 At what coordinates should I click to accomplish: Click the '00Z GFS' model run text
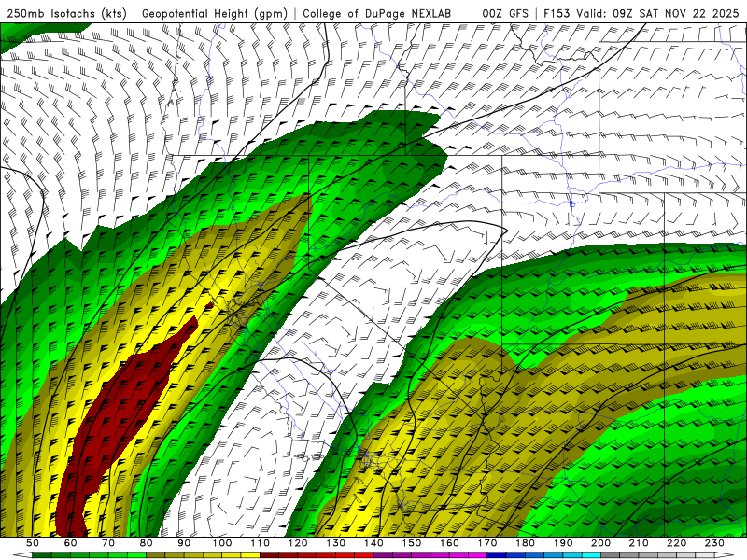point(505,13)
